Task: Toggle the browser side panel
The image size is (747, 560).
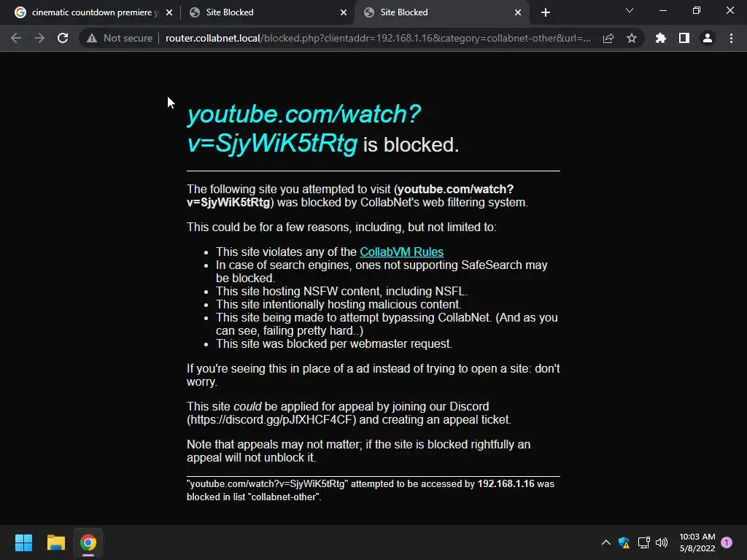Action: (x=684, y=38)
